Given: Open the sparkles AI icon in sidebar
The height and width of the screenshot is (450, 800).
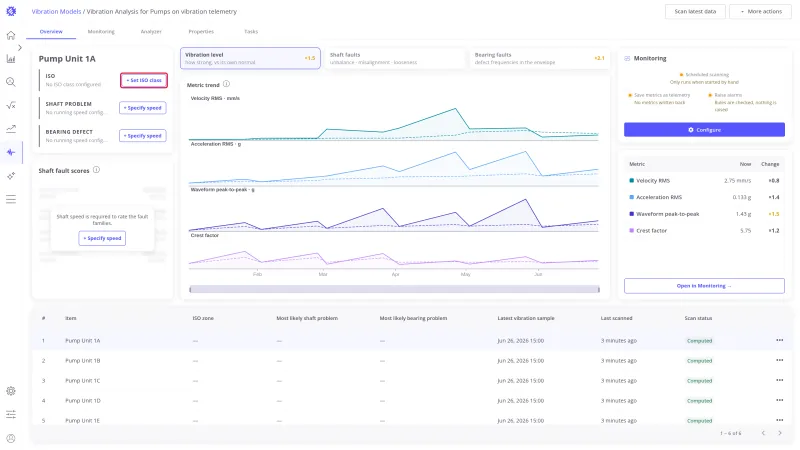Looking at the screenshot, I should (x=11, y=176).
